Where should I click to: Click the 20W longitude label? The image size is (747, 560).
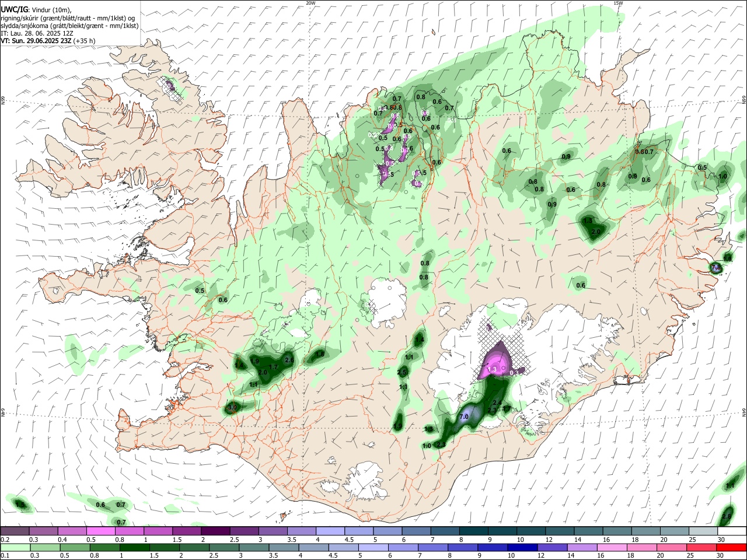(310, 3)
